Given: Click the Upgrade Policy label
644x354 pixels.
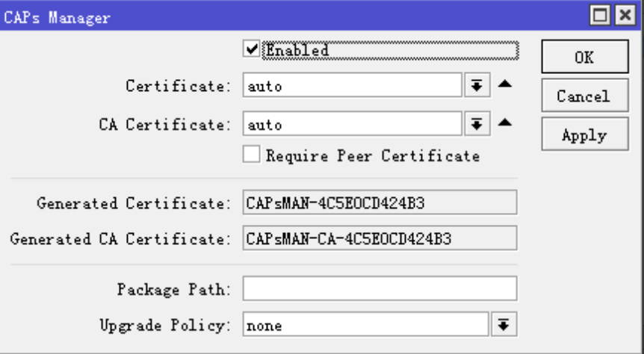Looking at the screenshot, I should [165, 326].
